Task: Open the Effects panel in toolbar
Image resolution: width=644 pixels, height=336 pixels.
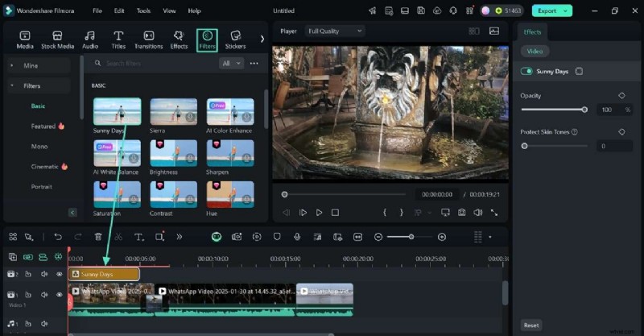Action: point(179,40)
